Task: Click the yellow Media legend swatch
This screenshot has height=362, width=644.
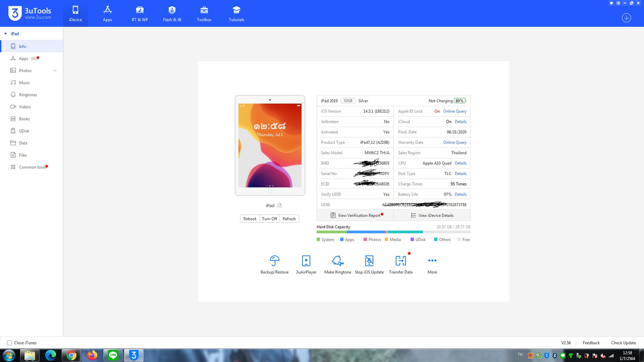Action: 386,239
